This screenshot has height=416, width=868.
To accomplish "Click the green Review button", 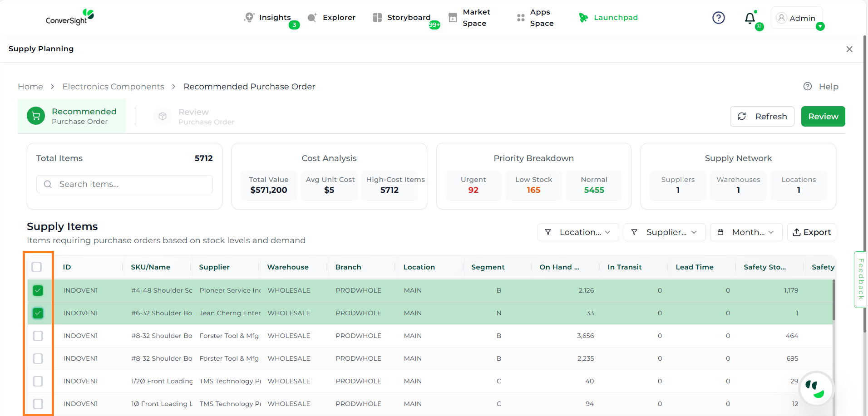I will 823,117.
